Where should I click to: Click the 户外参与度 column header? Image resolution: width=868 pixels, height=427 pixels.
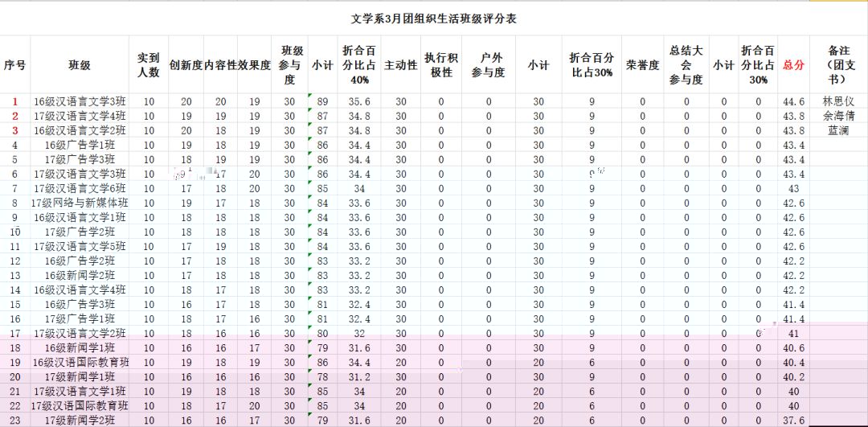pos(488,65)
